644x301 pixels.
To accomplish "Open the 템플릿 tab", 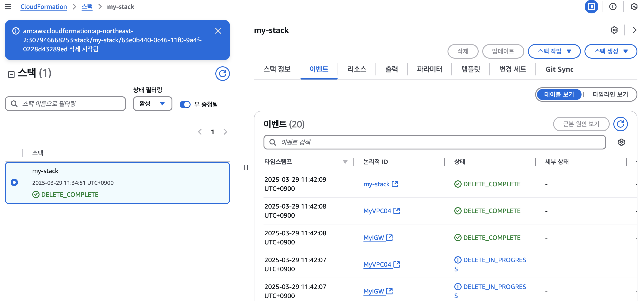I will (470, 69).
